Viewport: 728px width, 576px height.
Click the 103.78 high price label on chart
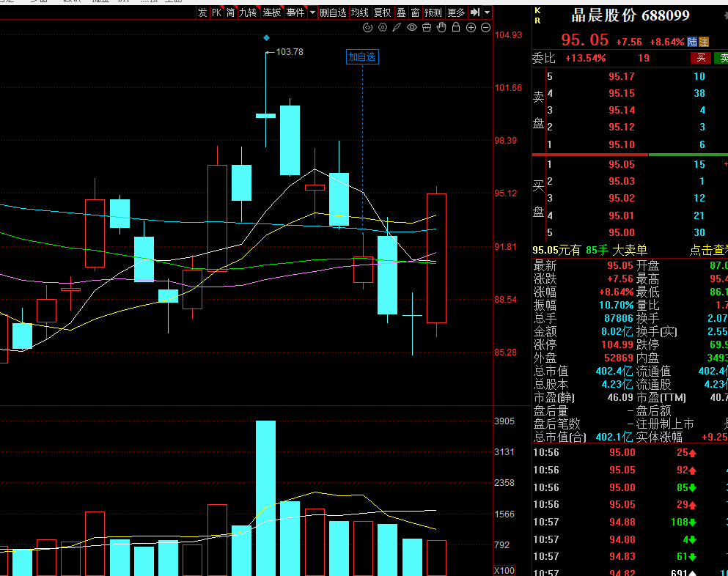(x=290, y=52)
